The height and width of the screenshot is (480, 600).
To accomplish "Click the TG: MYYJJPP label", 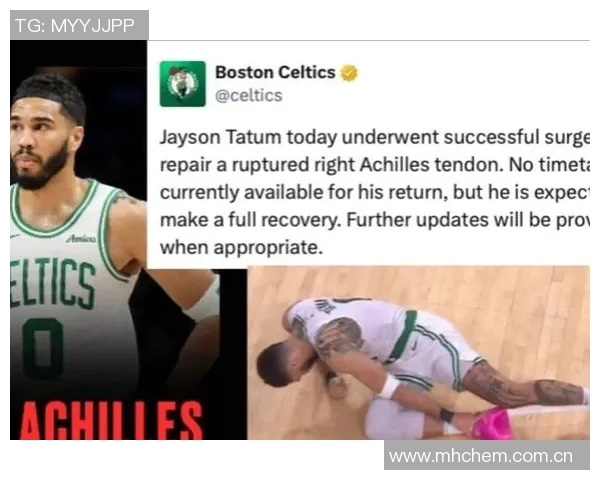I will 75,26.
